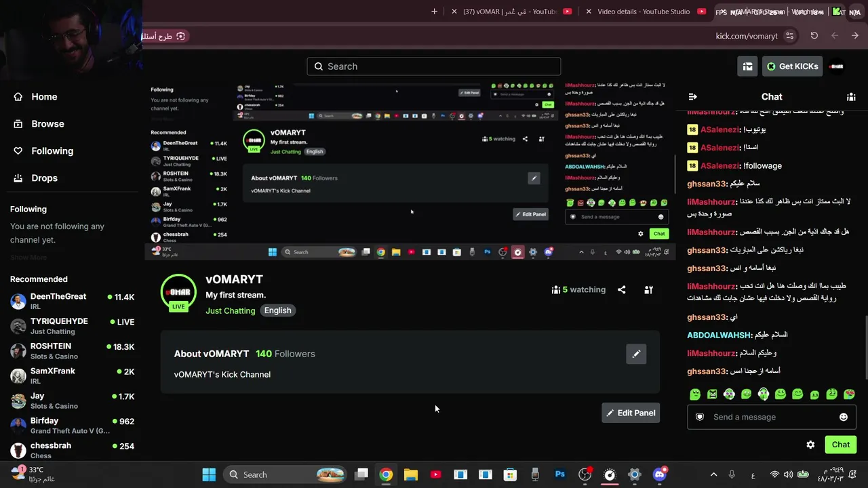This screenshot has width=868, height=488.
Task: Click the Kick search field
Action: click(x=434, y=66)
